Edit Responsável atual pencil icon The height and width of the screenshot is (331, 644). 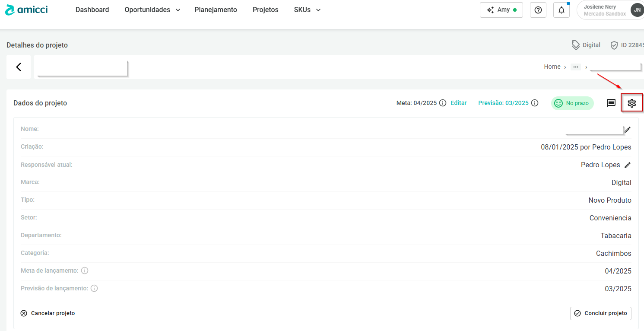[628, 165]
